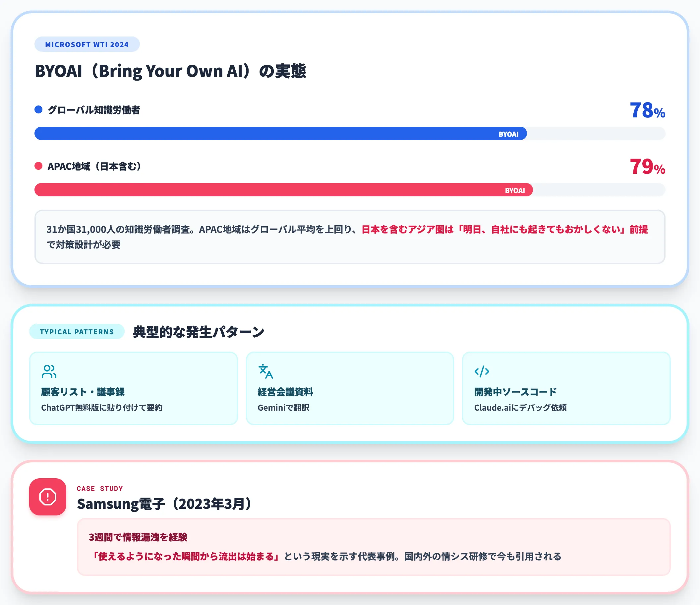700x605 pixels.
Task: Click the Samsung電子（2023年3月） heading
Action: pos(164,504)
